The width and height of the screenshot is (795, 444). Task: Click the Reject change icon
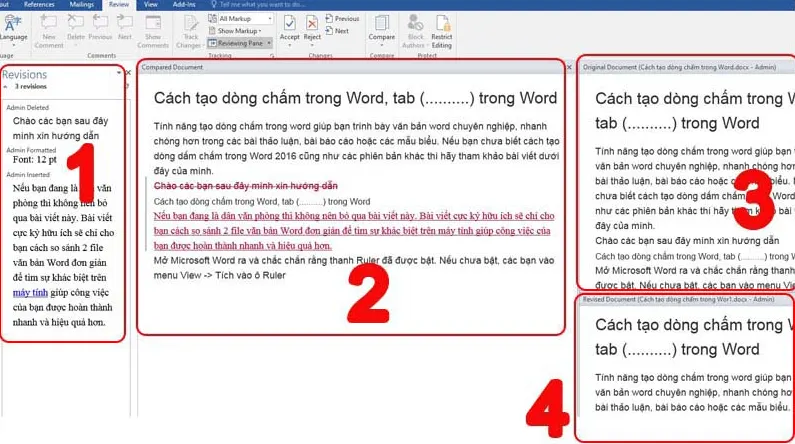pyautogui.click(x=312, y=23)
